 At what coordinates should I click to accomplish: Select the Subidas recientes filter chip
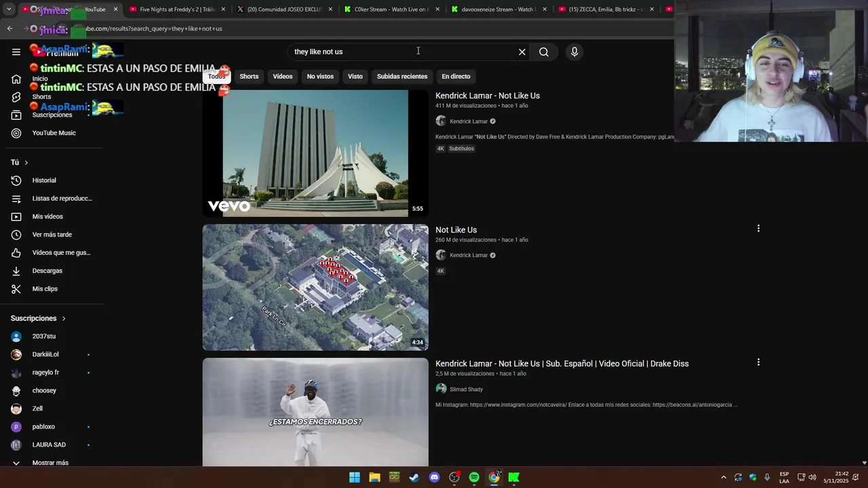click(402, 77)
